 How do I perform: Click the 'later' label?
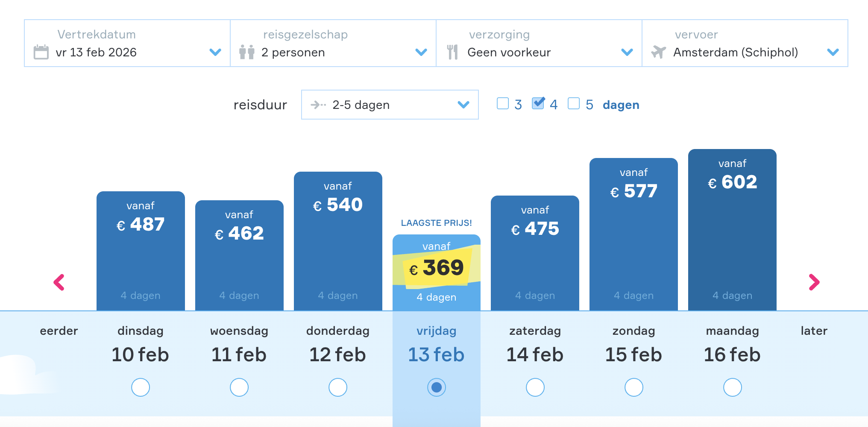[814, 331]
